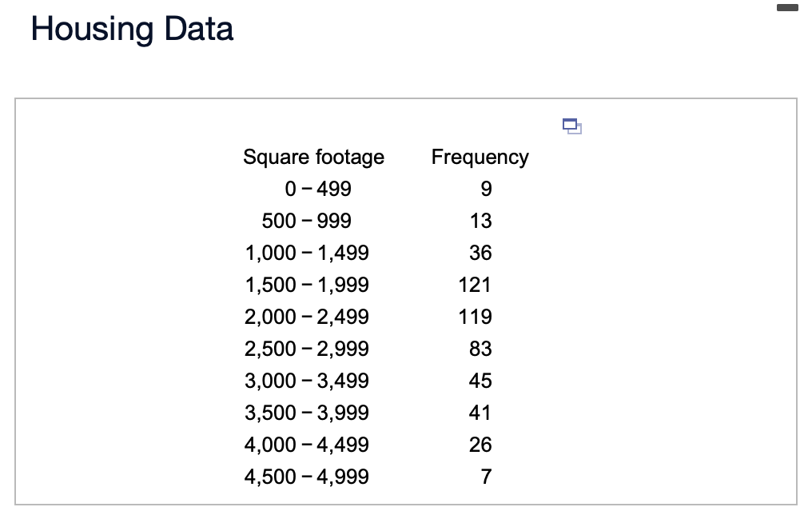The width and height of the screenshot is (812, 523).
Task: Click the 1,000 – 1,499 entry
Action: click(x=306, y=253)
